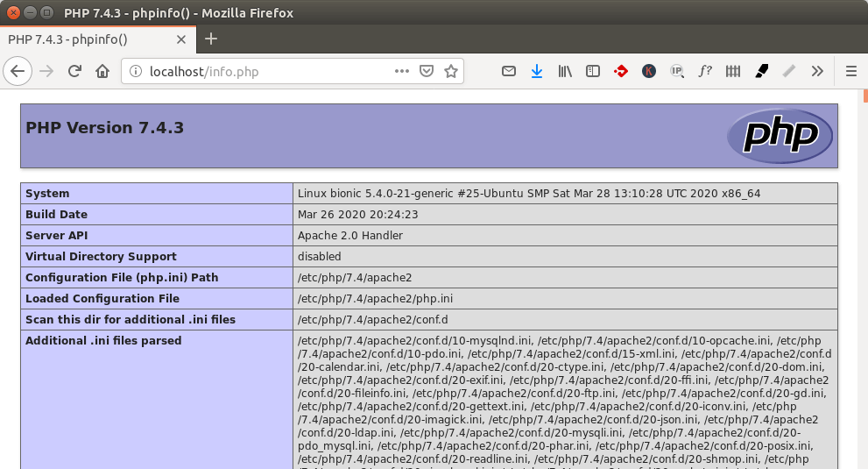Open the Firefox home page
This screenshot has width=868, height=469.
click(102, 72)
